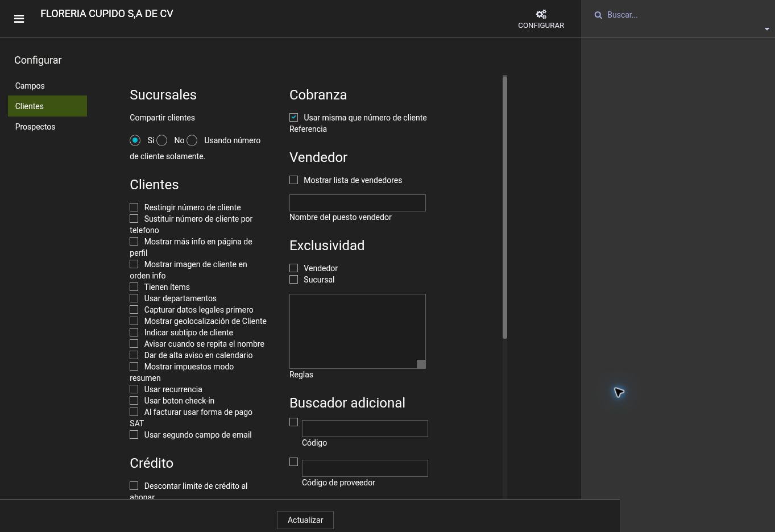Enable Usar recurrencia checkbox
The width and height of the screenshot is (775, 532).
134,389
